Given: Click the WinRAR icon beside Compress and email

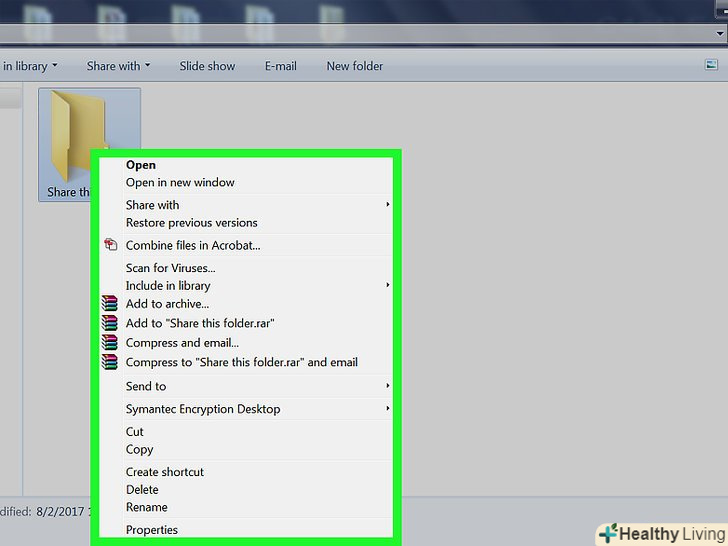Looking at the screenshot, I should 110,343.
